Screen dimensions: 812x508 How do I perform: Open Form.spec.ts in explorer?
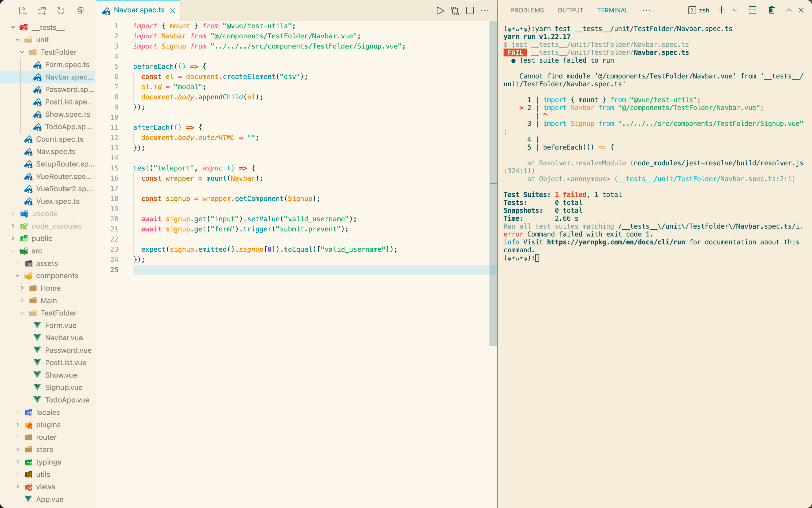[x=48, y=65]
